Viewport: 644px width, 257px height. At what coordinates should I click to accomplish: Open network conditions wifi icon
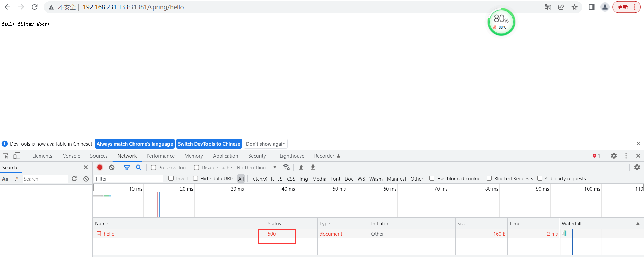tap(286, 167)
